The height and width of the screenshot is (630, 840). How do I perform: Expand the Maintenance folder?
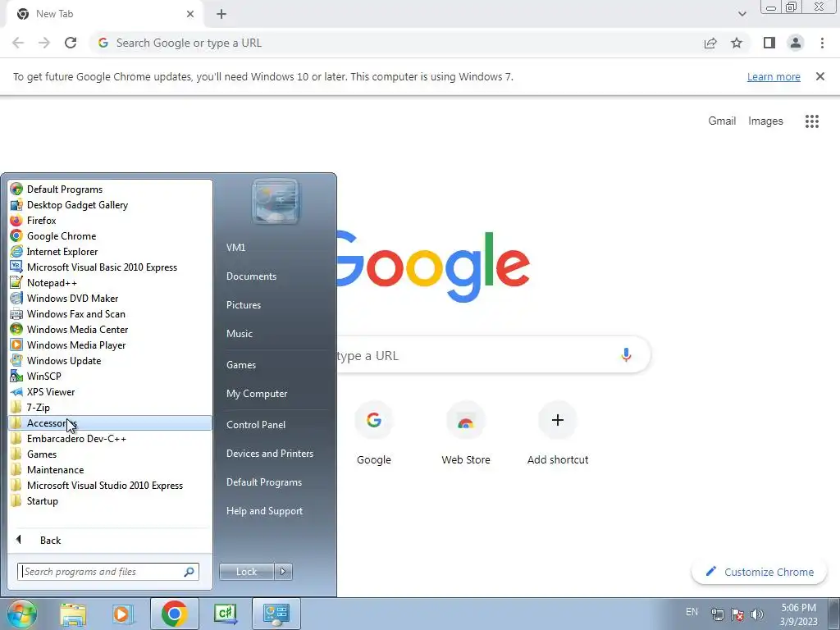click(110, 469)
